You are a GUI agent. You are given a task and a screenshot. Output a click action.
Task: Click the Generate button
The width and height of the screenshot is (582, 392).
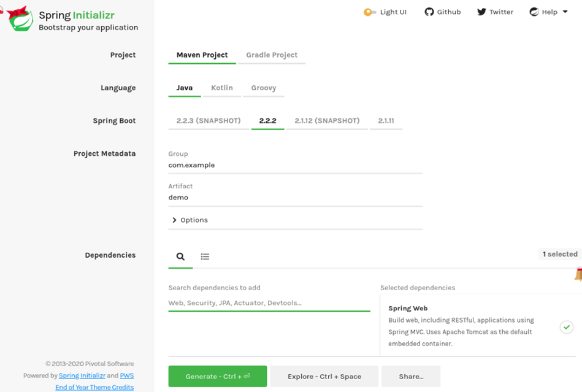click(x=218, y=377)
